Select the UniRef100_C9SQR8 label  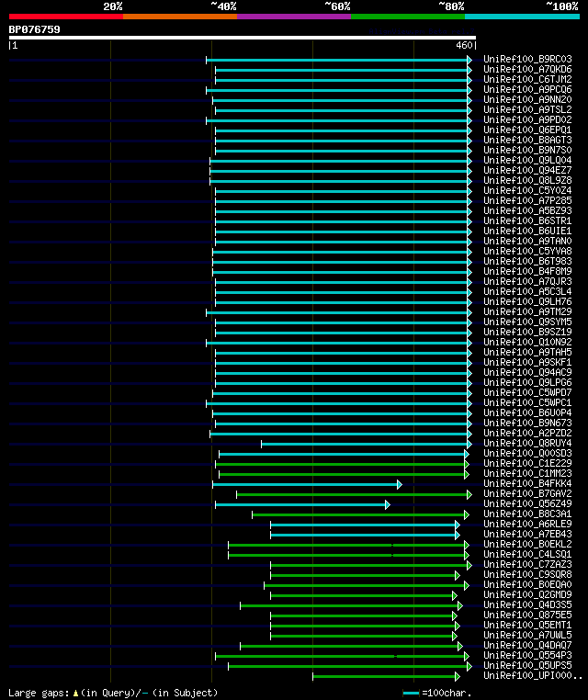[527, 574]
